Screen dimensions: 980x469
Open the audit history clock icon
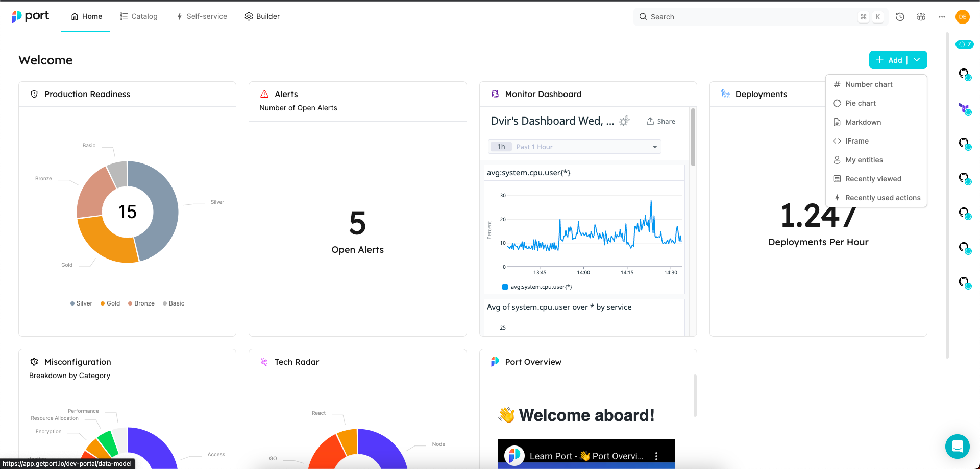pos(900,17)
